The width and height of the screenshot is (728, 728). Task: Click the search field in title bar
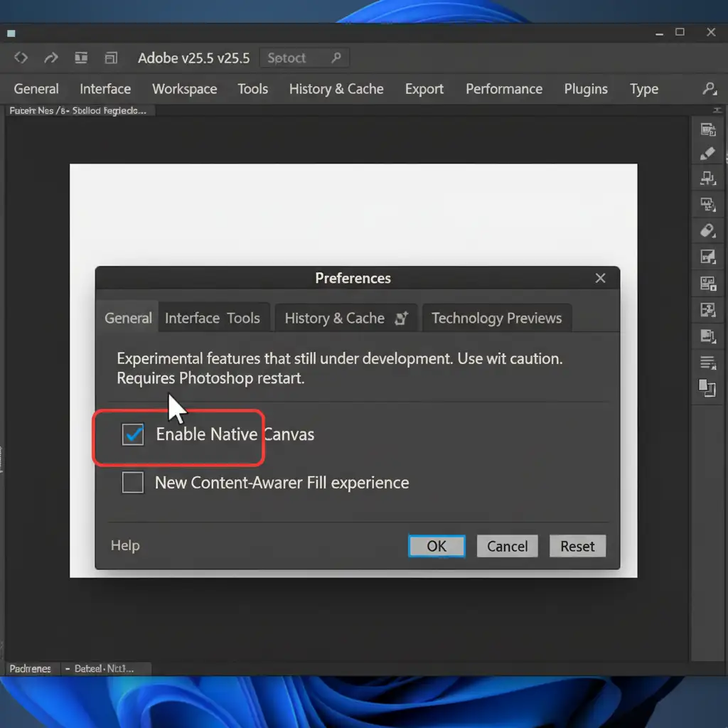point(304,58)
